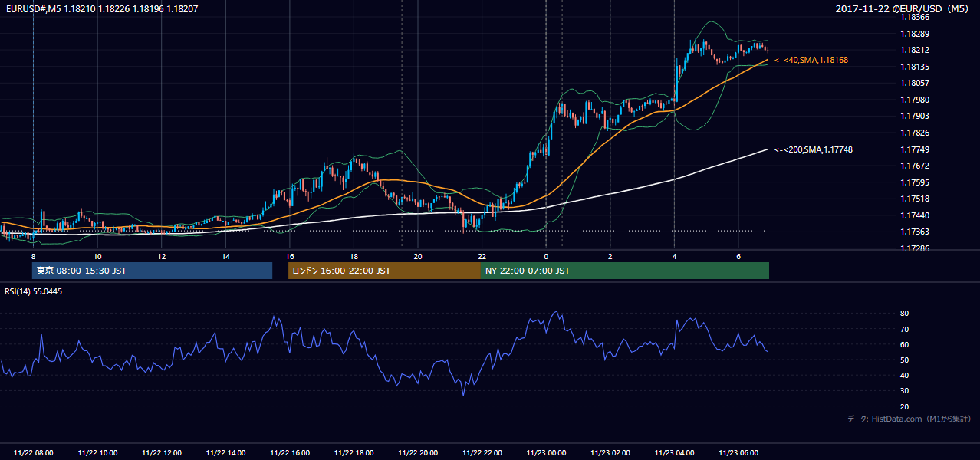980x460 pixels.
Task: Select the Tokyo 08:00-15:30 JST session bar
Action: 152,271
